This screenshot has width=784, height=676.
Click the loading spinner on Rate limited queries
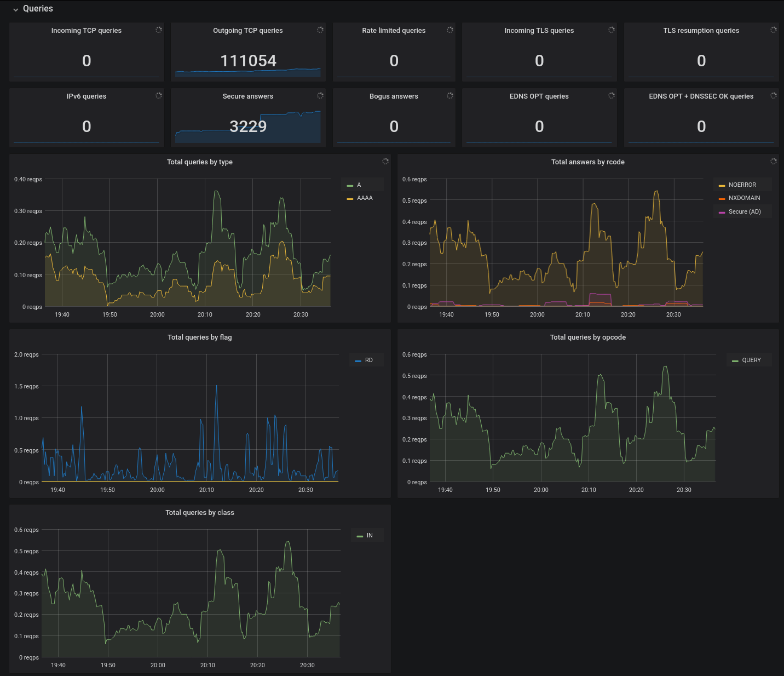coord(450,30)
